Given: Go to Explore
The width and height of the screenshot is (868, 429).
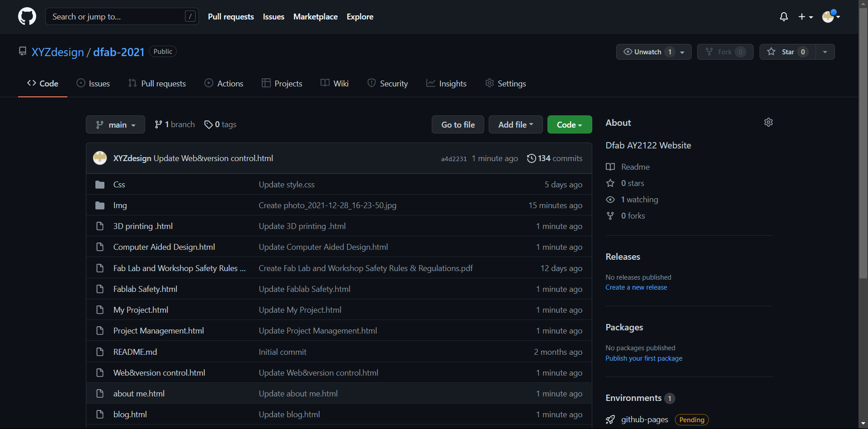Looking at the screenshot, I should click(x=360, y=17).
